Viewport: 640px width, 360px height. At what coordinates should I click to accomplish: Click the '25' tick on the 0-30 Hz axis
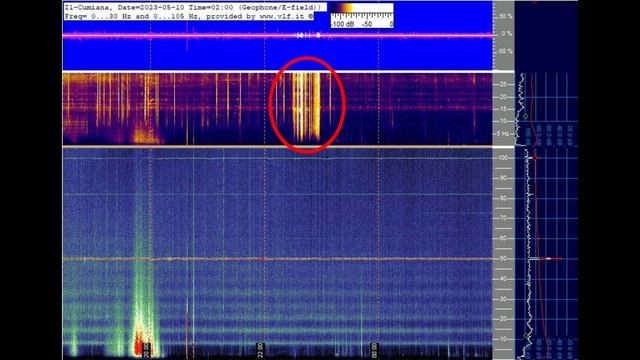tap(503, 84)
